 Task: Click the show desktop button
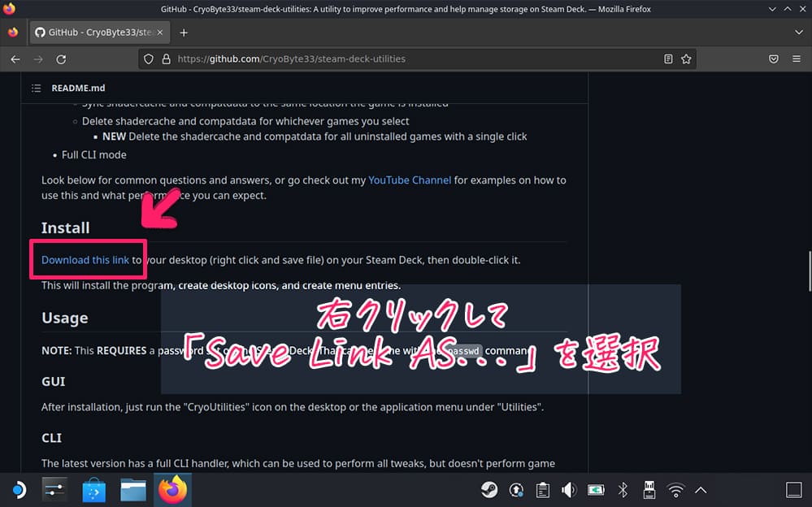pyautogui.click(x=793, y=490)
